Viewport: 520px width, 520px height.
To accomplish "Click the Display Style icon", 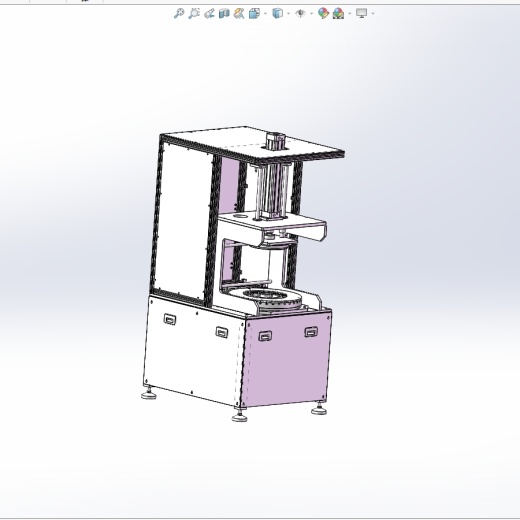I will tap(278, 13).
